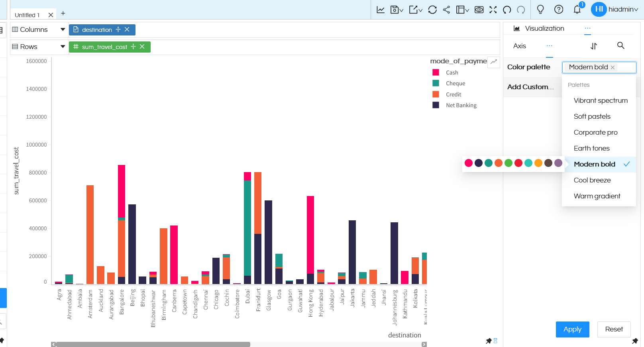Toggle Credit series in the legend
This screenshot has width=644, height=347.
(447, 94)
